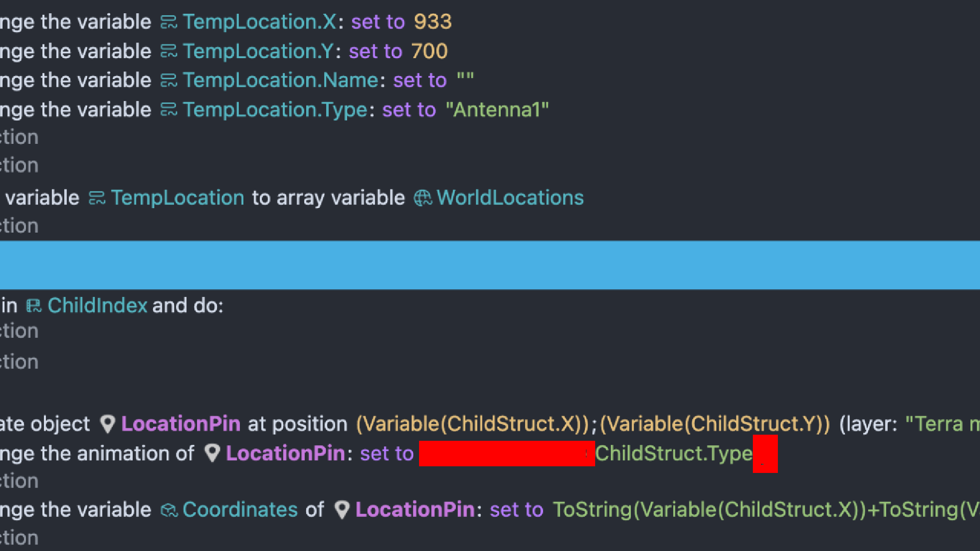Edit the value 700 parameter
980x551 pixels.
[x=429, y=51]
